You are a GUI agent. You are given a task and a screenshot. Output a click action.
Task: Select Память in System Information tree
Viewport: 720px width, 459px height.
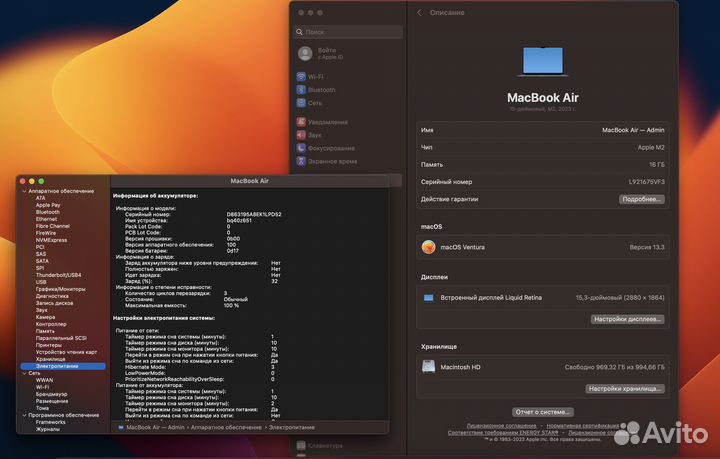tap(45, 331)
